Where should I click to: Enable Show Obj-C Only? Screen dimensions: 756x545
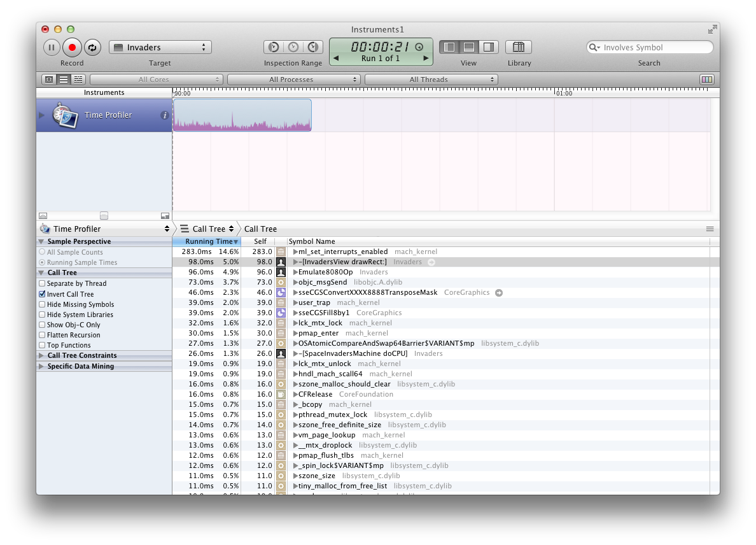43,325
